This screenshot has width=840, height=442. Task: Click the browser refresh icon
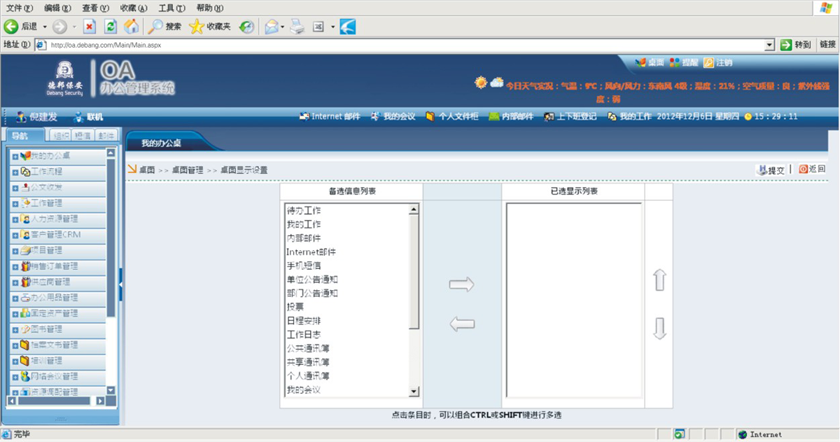(111, 26)
